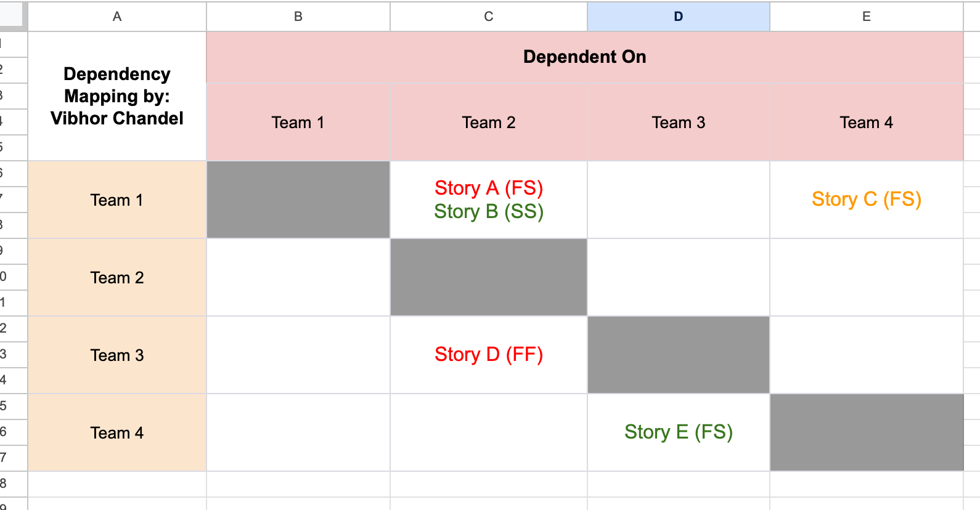Click the Dependent On merged header cell
This screenshot has width=980, height=510.
tap(584, 57)
